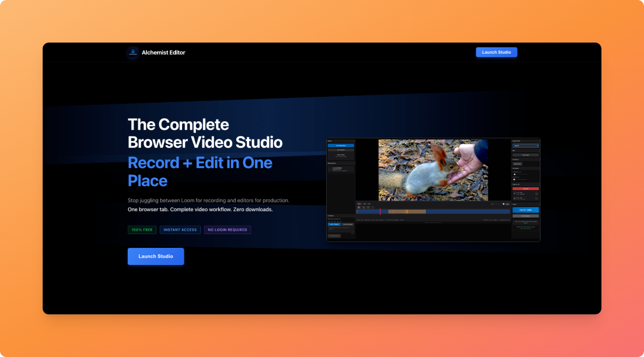Click the fourth tool icon in the timeline toolbar
The width and height of the screenshot is (644, 357).
click(373, 207)
